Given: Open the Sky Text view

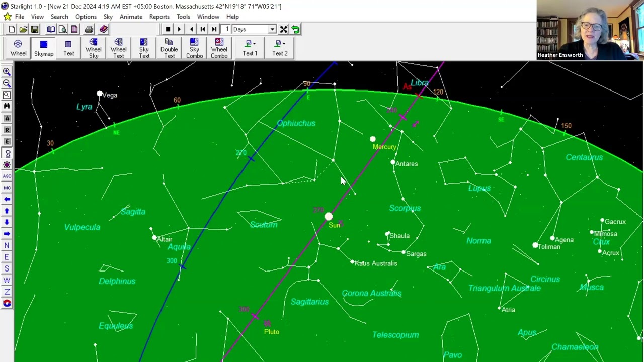Looking at the screenshot, I should tap(144, 48).
